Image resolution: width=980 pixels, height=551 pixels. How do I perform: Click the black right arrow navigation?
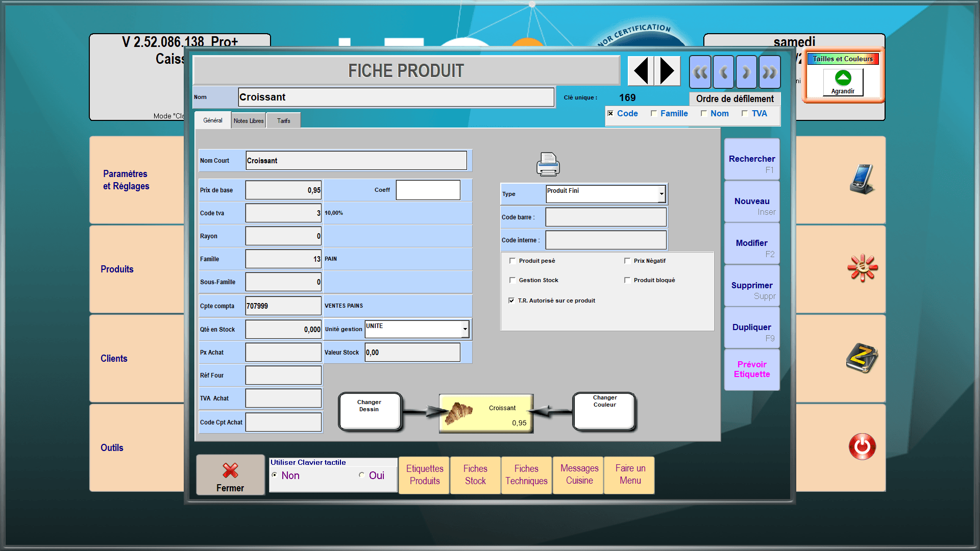[x=667, y=71]
